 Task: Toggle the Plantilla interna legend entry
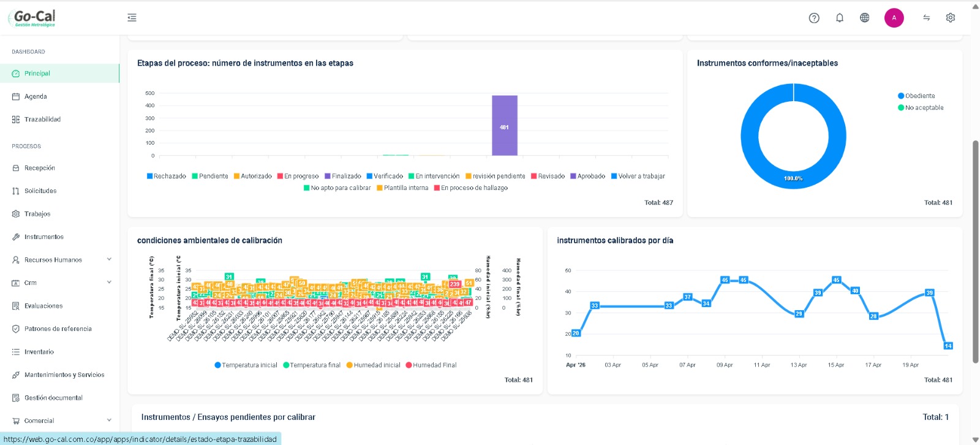(x=402, y=188)
